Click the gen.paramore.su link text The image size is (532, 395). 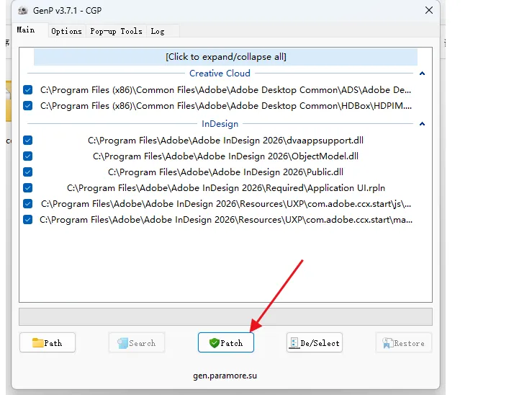point(225,376)
